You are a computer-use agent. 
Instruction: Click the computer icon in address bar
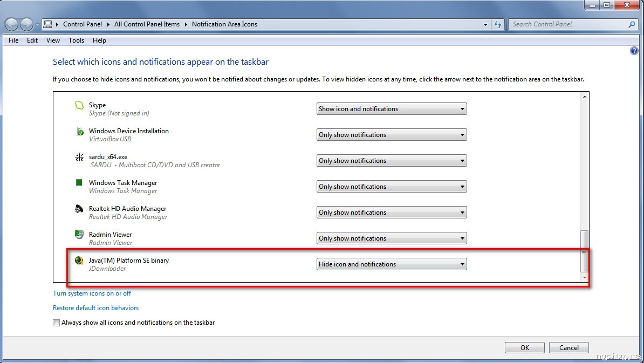(x=47, y=24)
